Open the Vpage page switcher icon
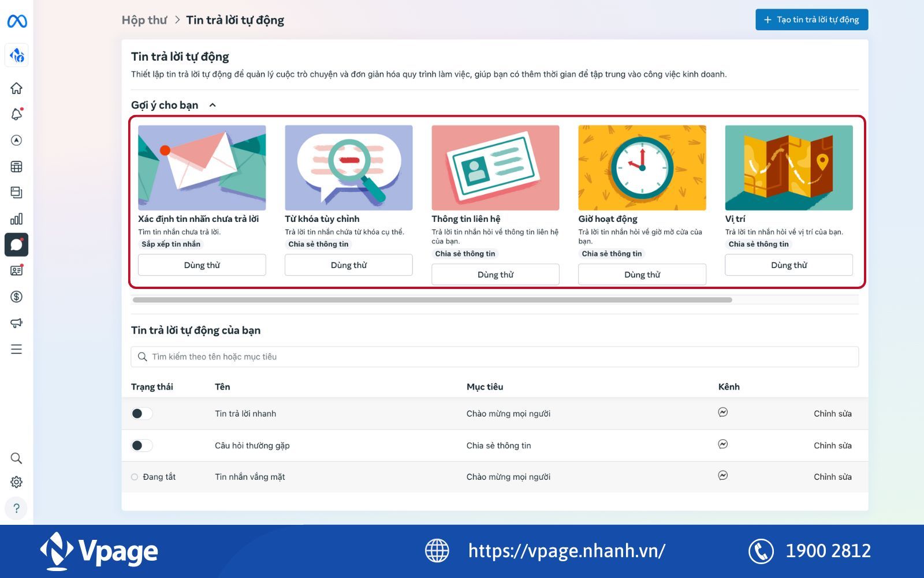The width and height of the screenshot is (924, 578). (x=17, y=55)
